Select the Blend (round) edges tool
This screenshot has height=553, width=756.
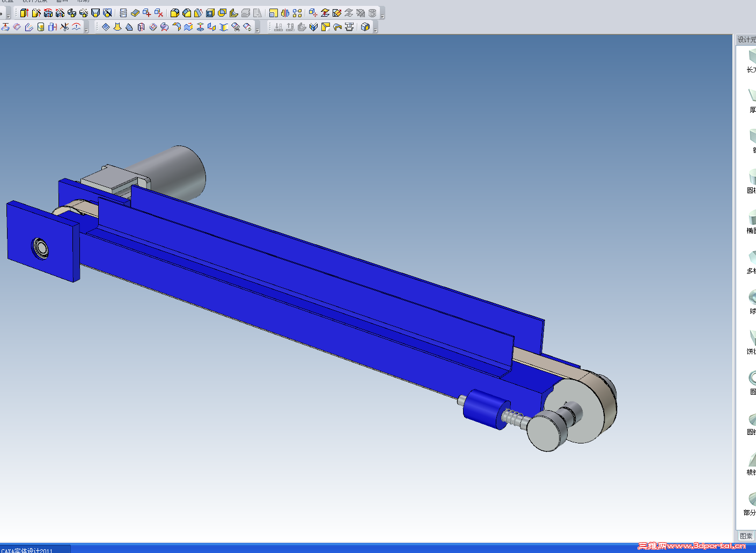[x=174, y=13]
